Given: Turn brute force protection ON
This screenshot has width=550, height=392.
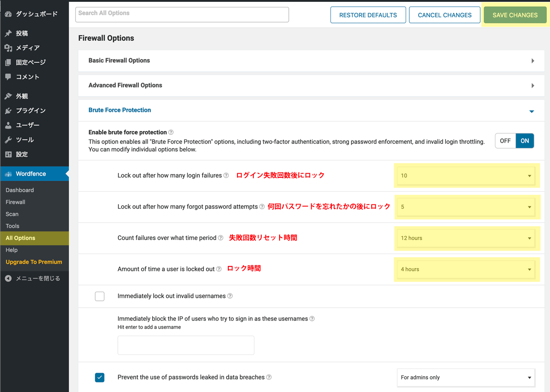Looking at the screenshot, I should (x=525, y=141).
